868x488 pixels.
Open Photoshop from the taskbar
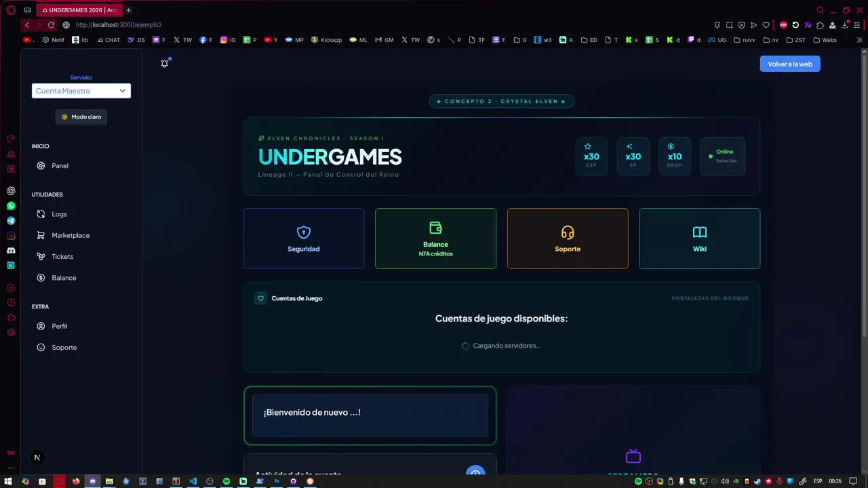click(277, 481)
